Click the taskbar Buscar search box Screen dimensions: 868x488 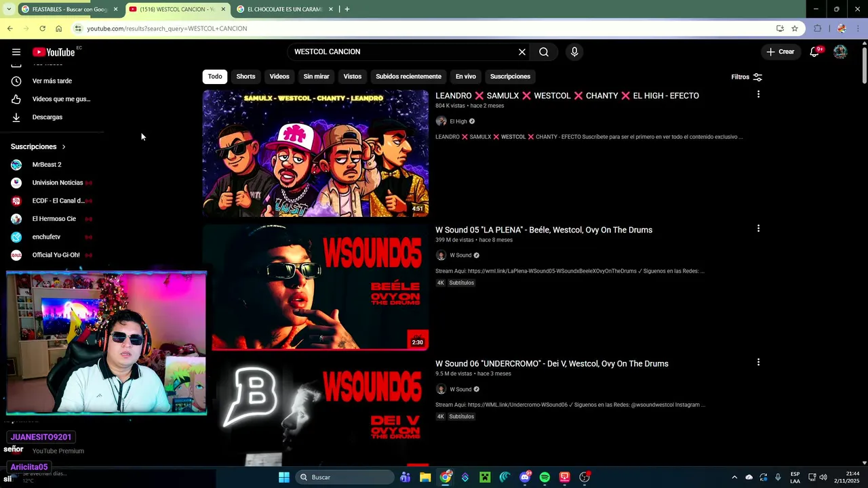click(346, 477)
